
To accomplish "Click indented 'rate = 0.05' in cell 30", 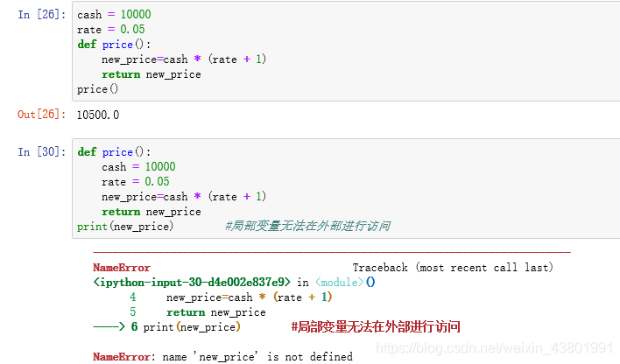I will click(135, 182).
